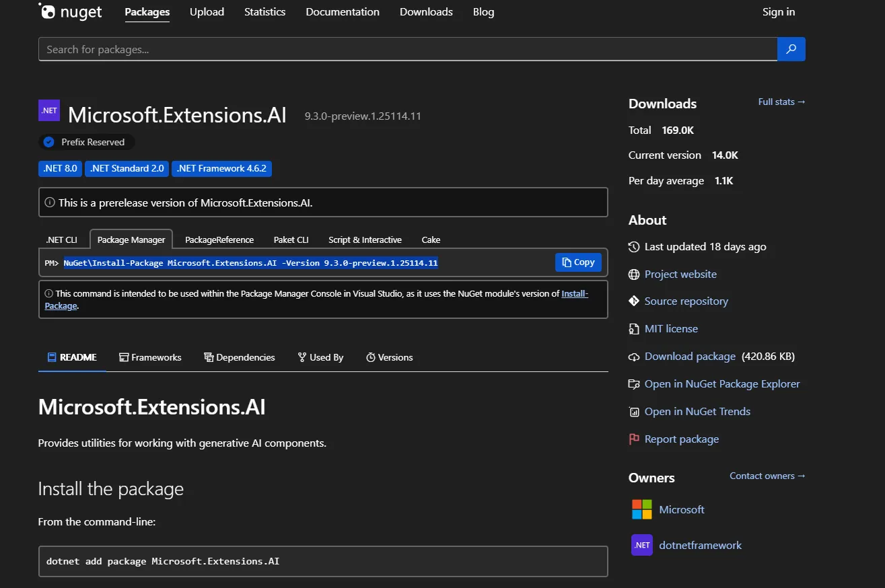Image resolution: width=885 pixels, height=588 pixels.
Task: Click the Report package link
Action: pyautogui.click(x=682, y=439)
